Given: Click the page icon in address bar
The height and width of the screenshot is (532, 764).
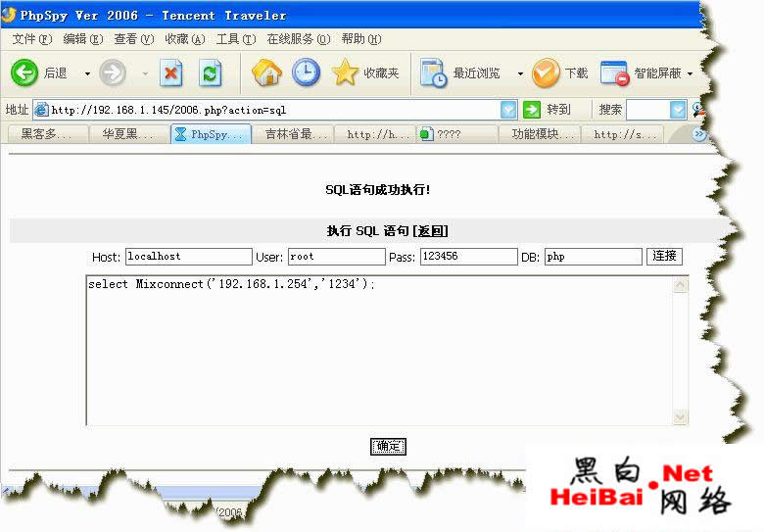Looking at the screenshot, I should point(41,110).
